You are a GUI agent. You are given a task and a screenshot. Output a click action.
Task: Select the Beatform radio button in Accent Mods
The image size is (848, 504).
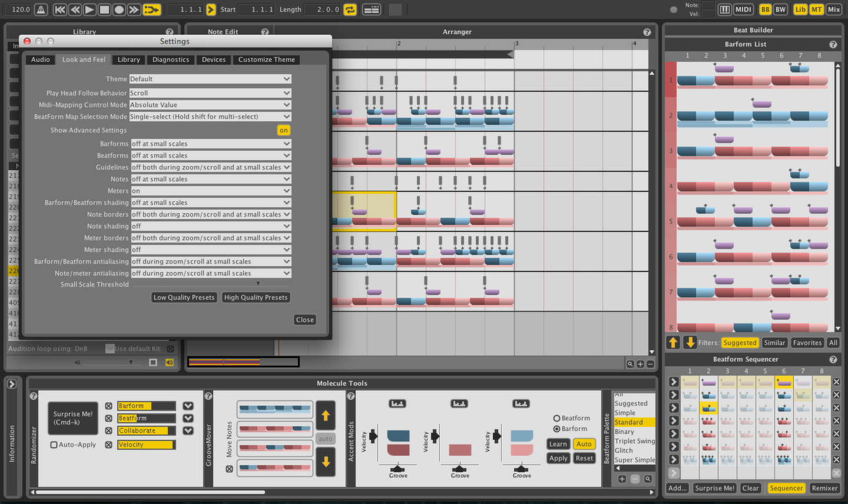[x=556, y=418]
